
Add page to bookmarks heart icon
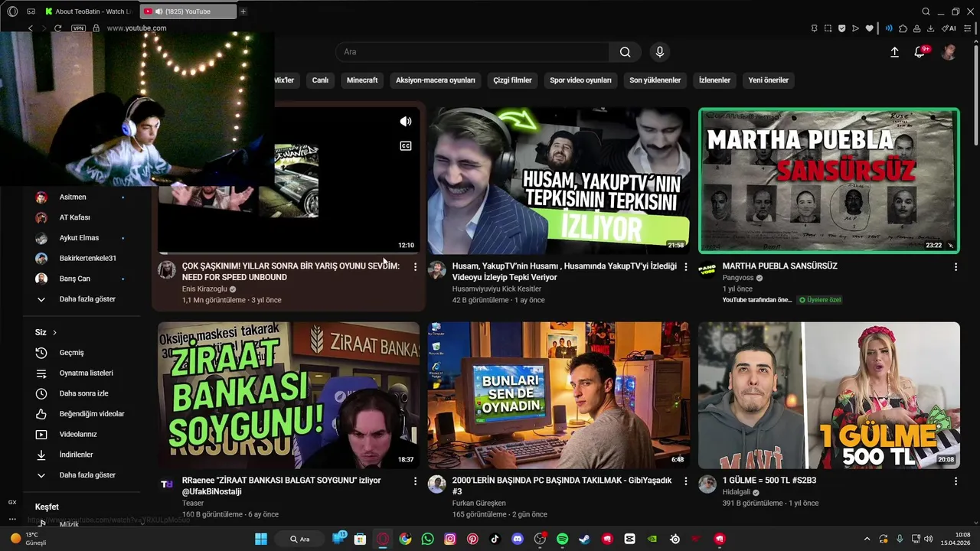869,28
